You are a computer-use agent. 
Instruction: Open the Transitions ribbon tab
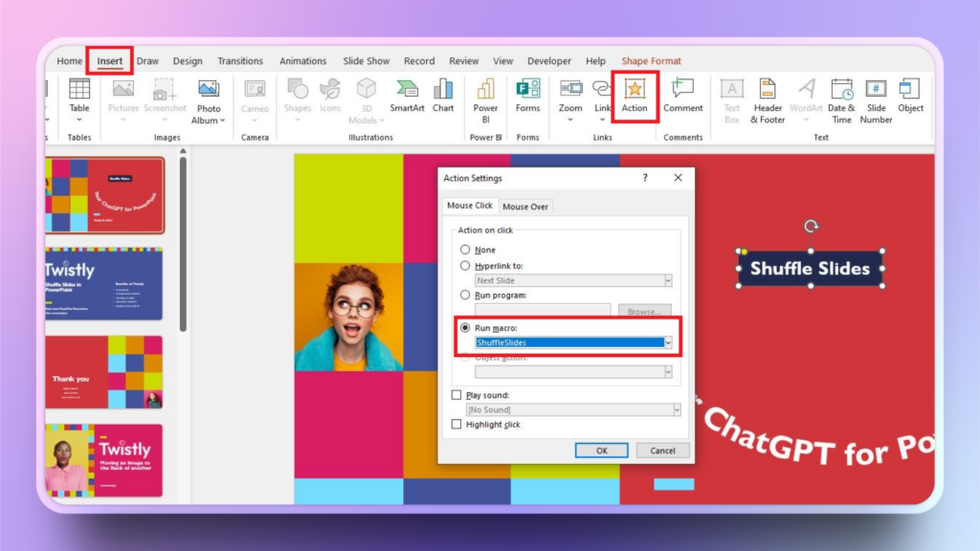(x=240, y=61)
